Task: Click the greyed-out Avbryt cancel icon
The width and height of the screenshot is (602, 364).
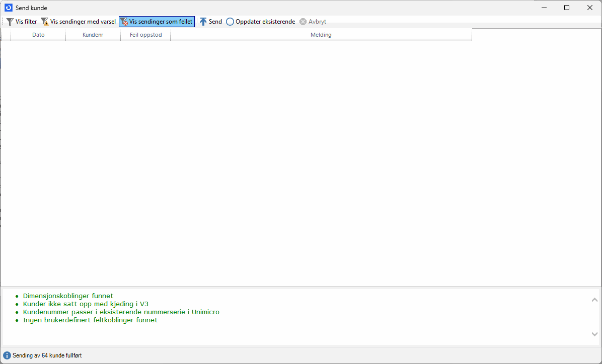Action: coord(303,22)
